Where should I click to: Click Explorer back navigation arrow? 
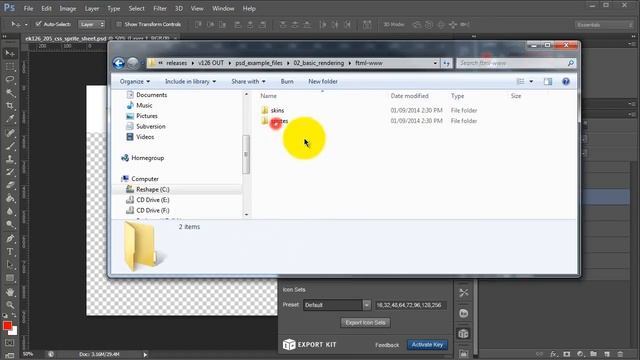(119, 63)
